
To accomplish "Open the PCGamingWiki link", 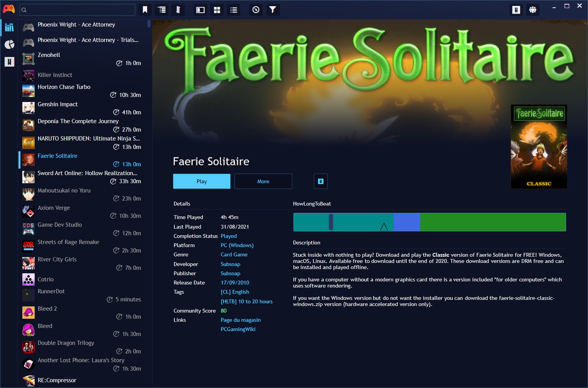I will click(238, 329).
